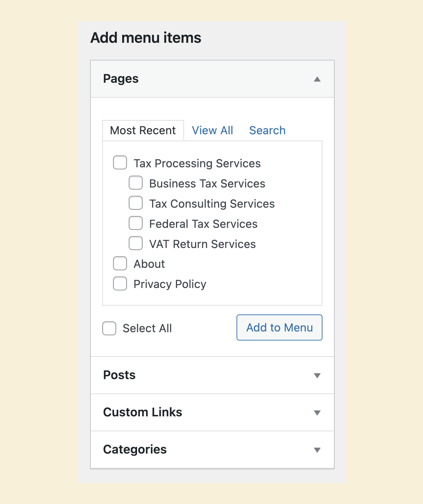423x504 pixels.
Task: Select the Most Recent tab
Action: (x=143, y=130)
